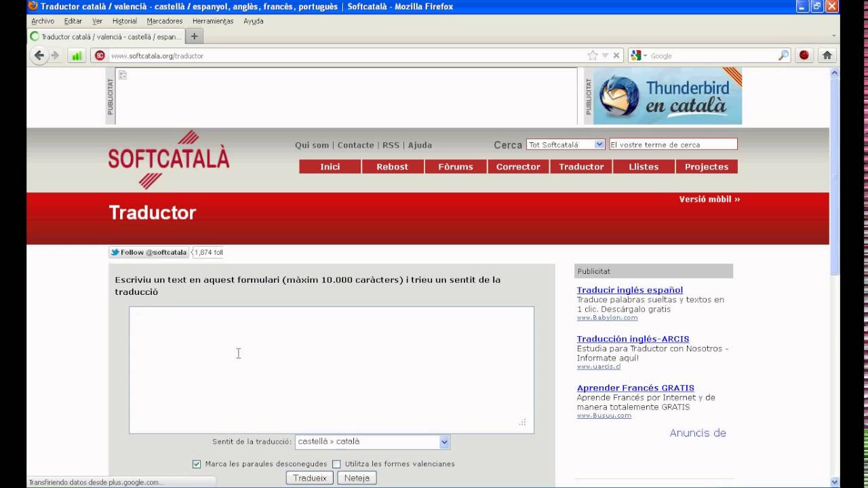Click the 'El vostre terme de cerca' field

coord(673,144)
